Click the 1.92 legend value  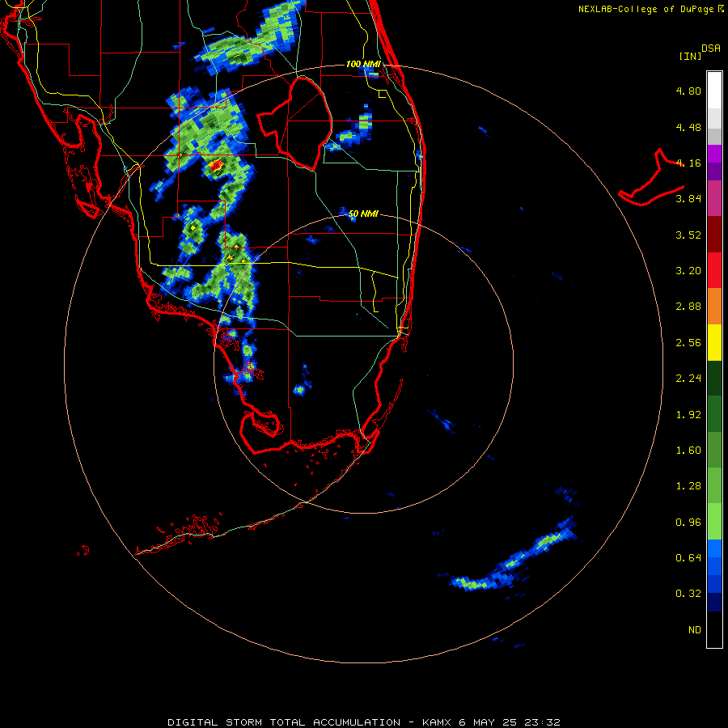[x=688, y=415]
